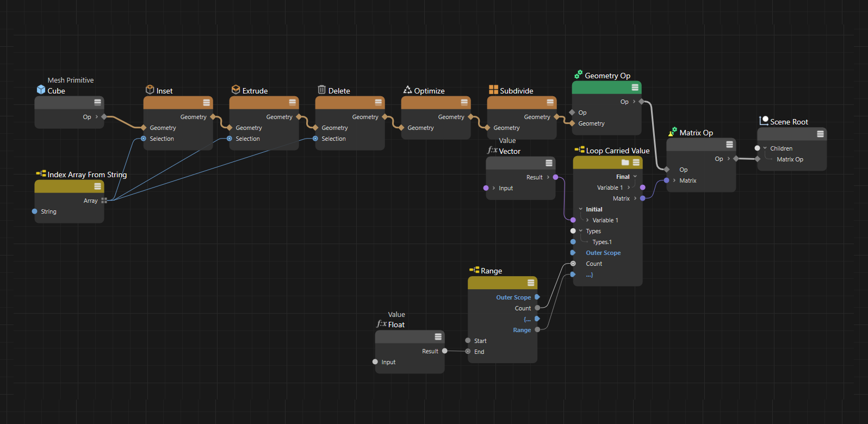Click the Selection input port on Inset node

pos(144,139)
